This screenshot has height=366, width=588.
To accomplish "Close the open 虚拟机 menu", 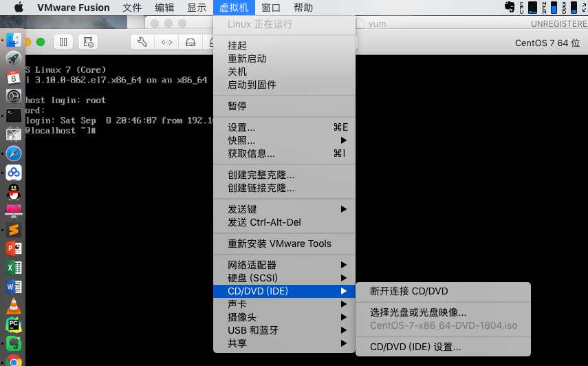I will click(234, 8).
